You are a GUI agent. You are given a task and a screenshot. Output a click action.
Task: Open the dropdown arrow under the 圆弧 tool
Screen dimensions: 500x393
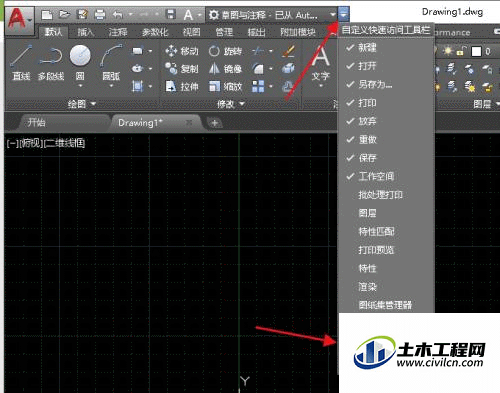click(111, 86)
